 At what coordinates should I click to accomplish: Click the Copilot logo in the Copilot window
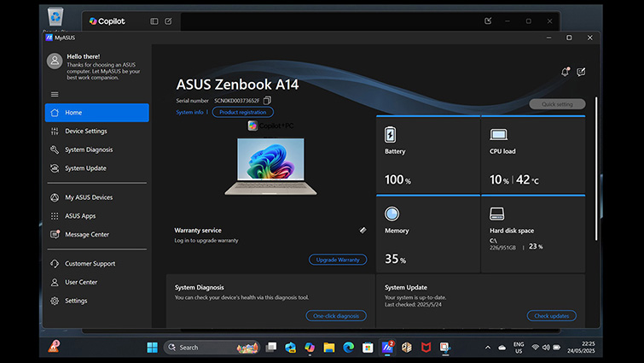click(x=93, y=21)
